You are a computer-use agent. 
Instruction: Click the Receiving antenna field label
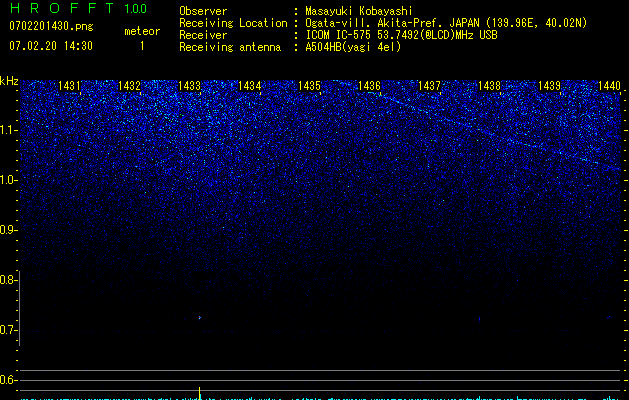coord(230,47)
